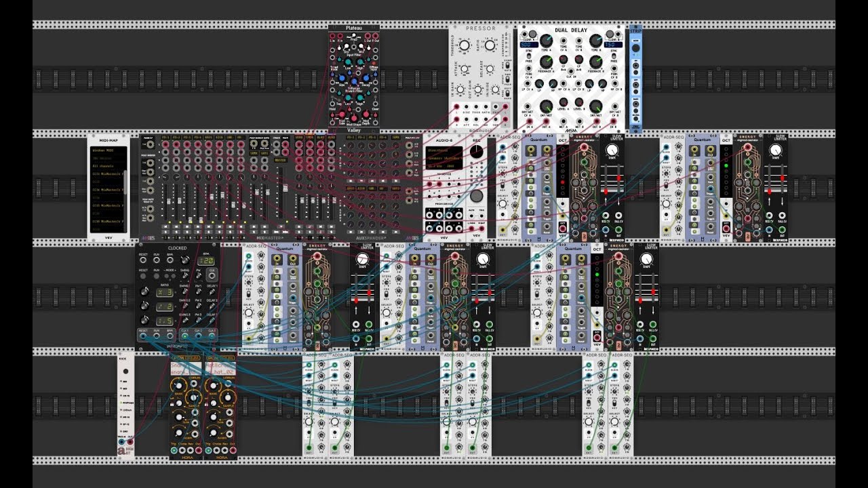
Task: Click the Pressor Ratio knob
Action: pyautogui.click(x=490, y=45)
